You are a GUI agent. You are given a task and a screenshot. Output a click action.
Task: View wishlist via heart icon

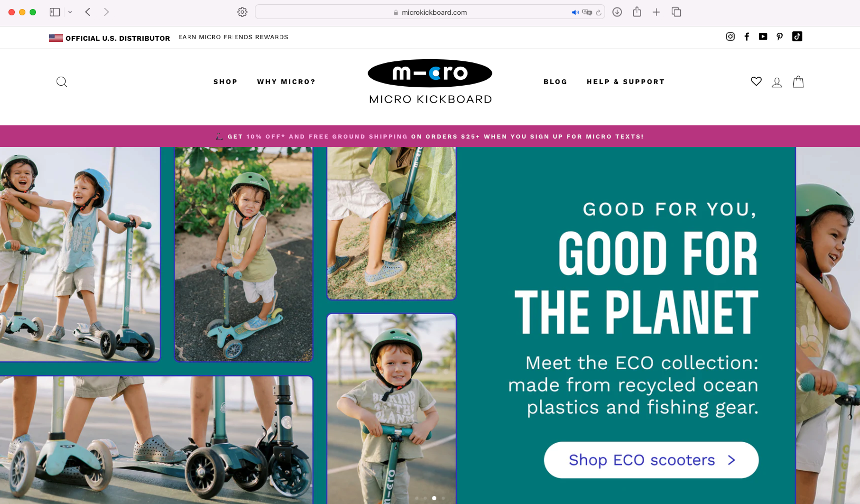(x=756, y=81)
